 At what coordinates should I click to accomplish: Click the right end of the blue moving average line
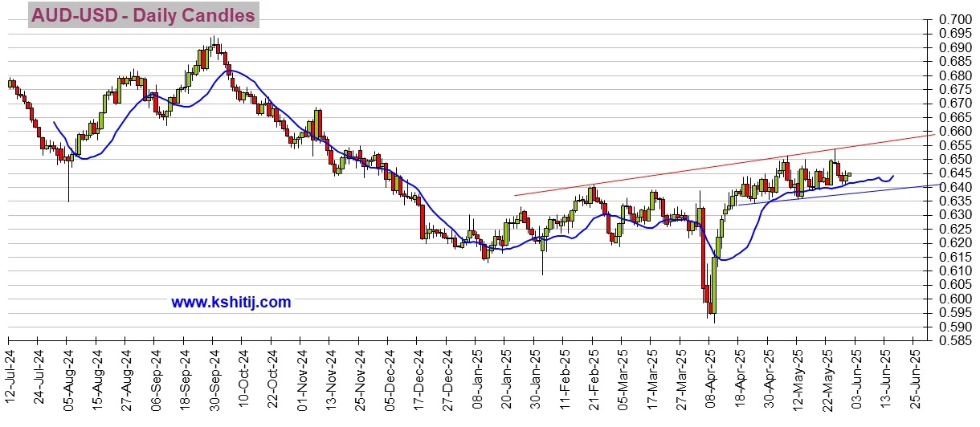coord(892,177)
